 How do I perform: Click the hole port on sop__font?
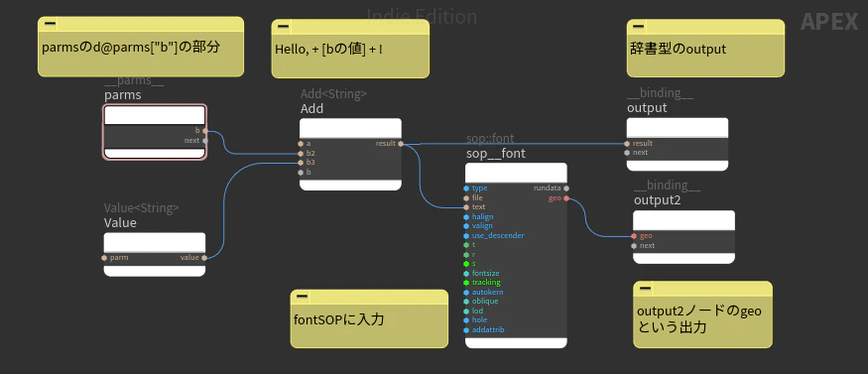466,319
